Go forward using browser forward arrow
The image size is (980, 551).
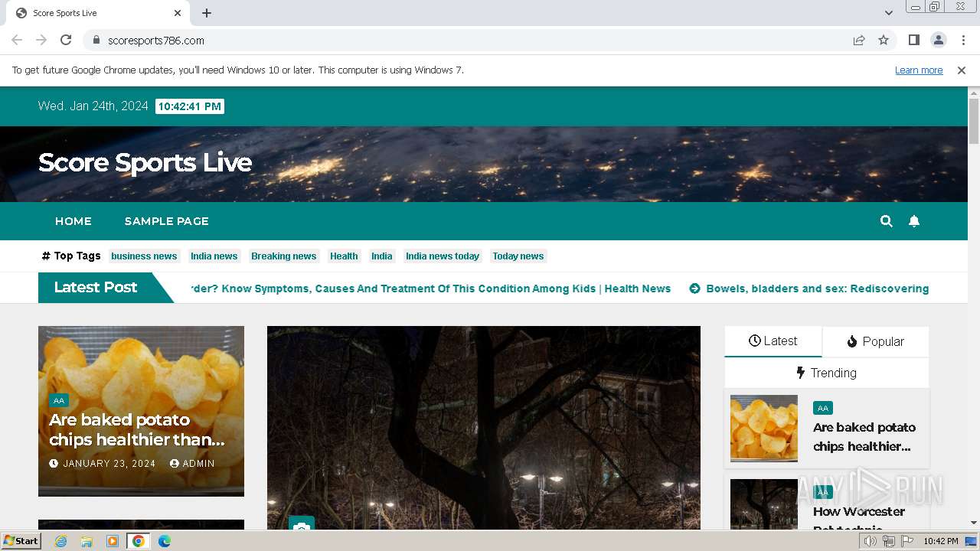pos(41,40)
